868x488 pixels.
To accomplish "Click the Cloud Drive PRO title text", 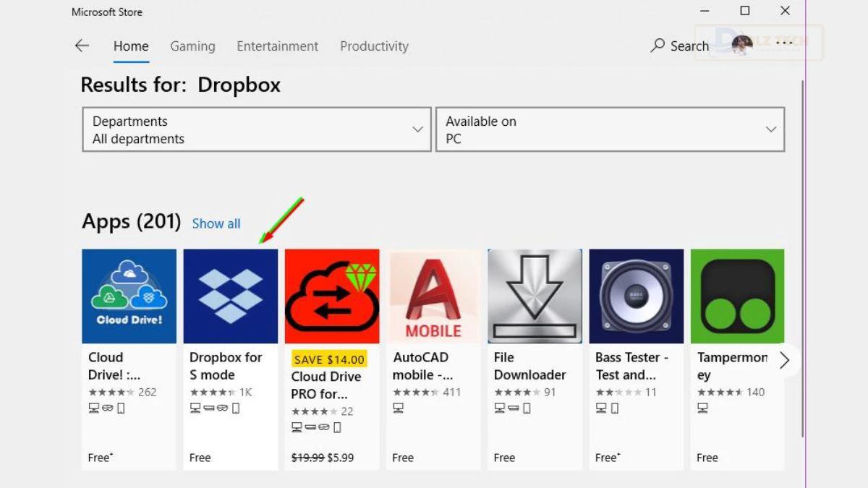I will tap(326, 385).
